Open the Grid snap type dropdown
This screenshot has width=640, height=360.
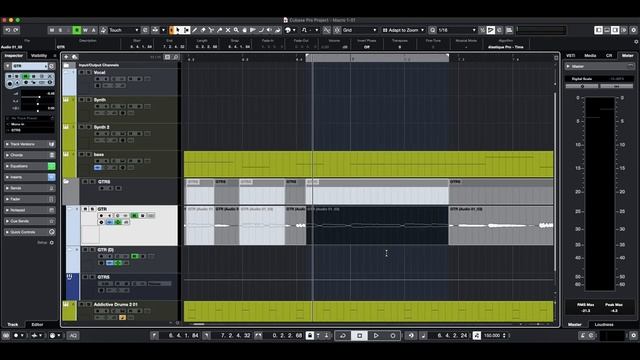click(359, 30)
